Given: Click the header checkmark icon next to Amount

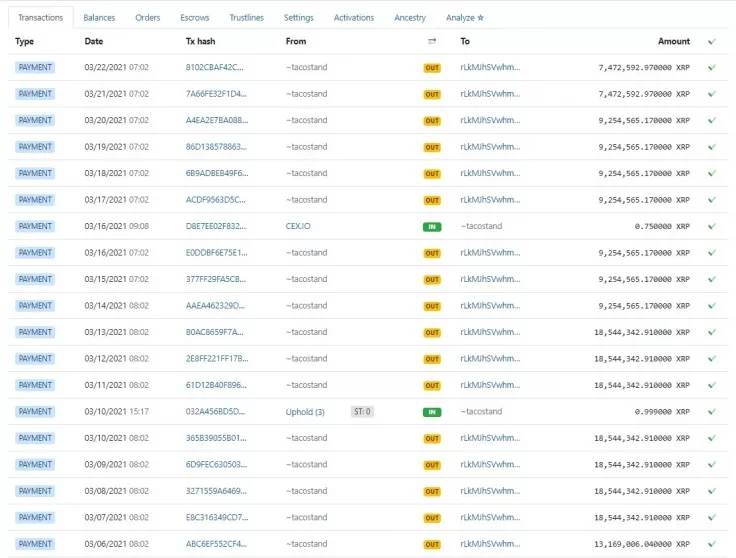Looking at the screenshot, I should [x=712, y=42].
